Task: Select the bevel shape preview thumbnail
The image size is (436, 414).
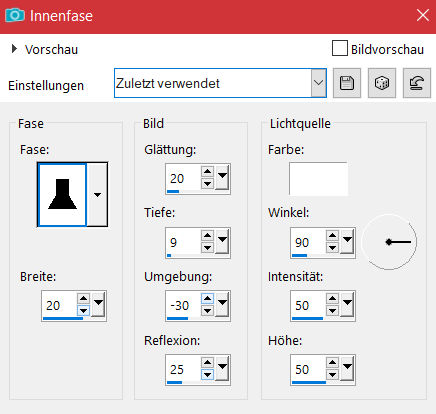Action: coord(62,195)
